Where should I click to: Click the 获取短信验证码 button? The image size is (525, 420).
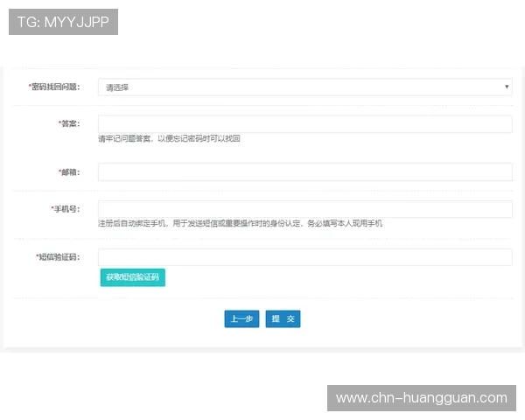pos(133,277)
